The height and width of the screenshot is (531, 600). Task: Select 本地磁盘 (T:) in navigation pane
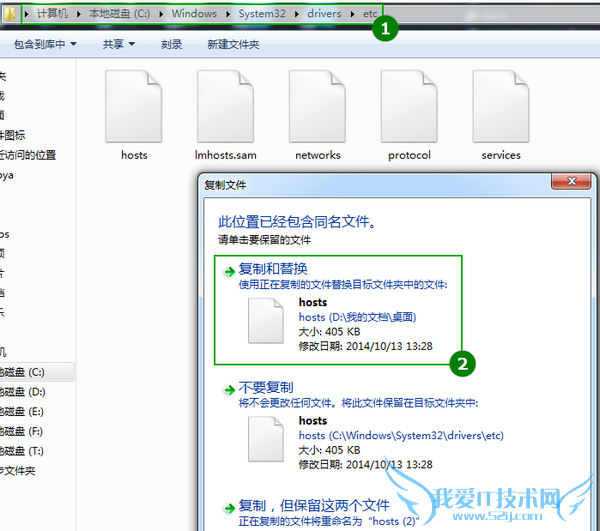click(x=22, y=451)
